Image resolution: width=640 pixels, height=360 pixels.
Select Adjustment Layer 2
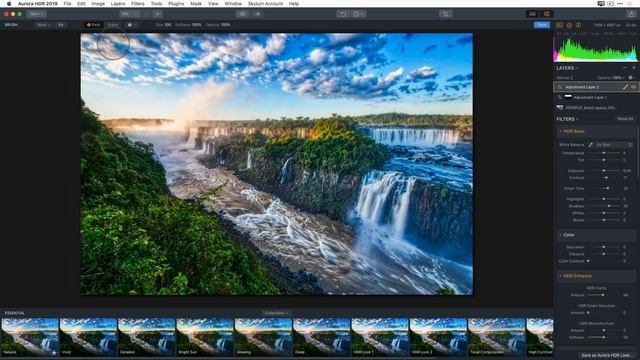click(596, 87)
